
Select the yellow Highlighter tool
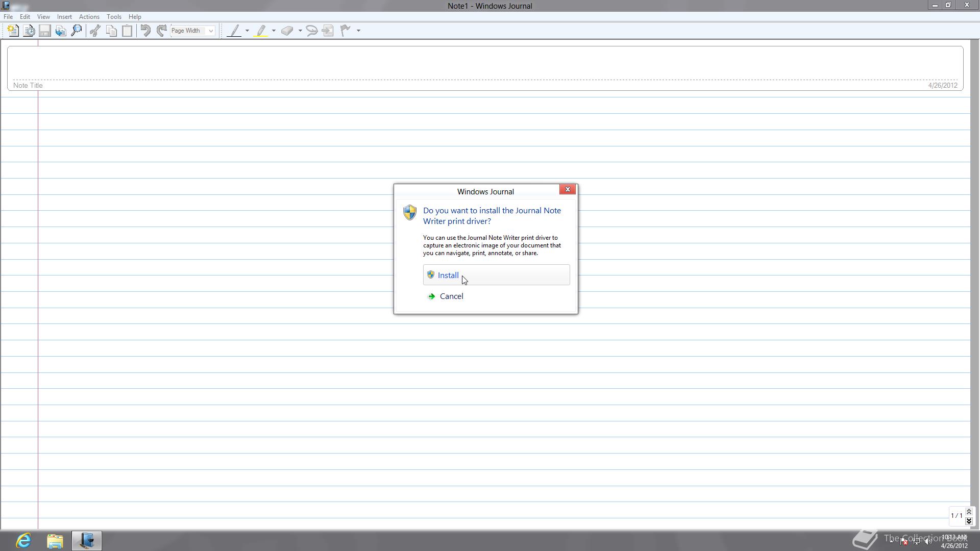pyautogui.click(x=261, y=31)
